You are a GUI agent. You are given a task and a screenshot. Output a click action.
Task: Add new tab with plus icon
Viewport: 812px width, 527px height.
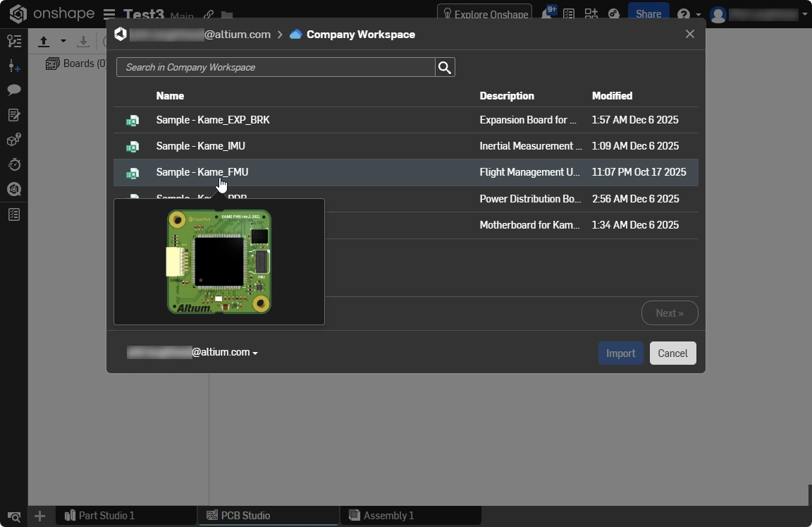40,516
